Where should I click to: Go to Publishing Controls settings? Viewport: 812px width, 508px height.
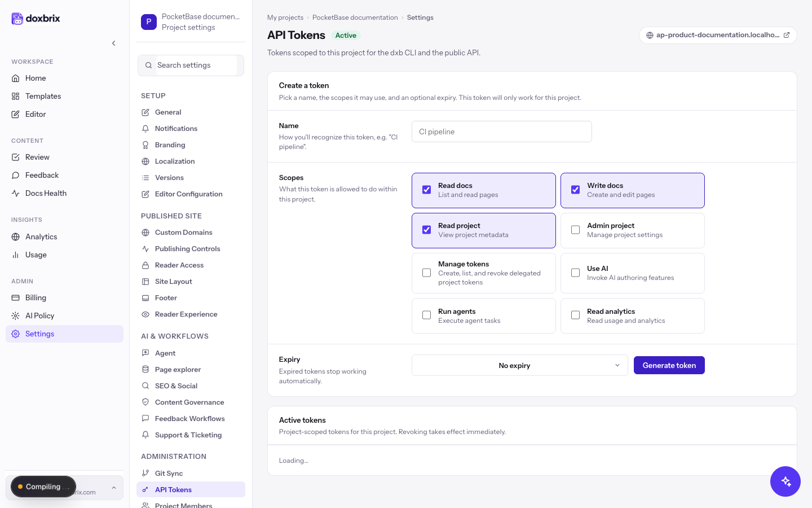click(191, 249)
